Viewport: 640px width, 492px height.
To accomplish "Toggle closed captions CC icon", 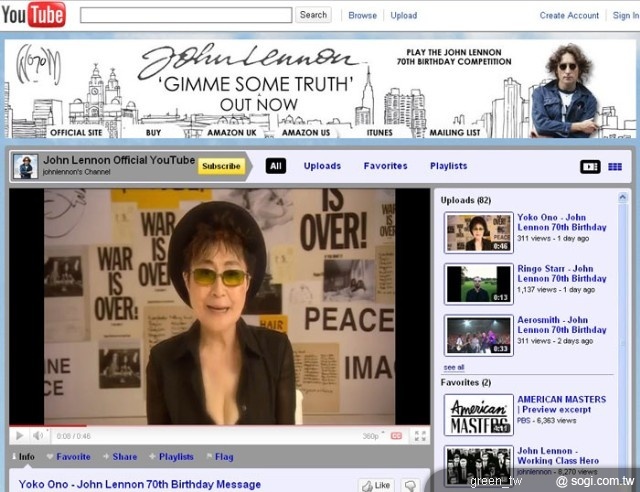I will (396, 436).
